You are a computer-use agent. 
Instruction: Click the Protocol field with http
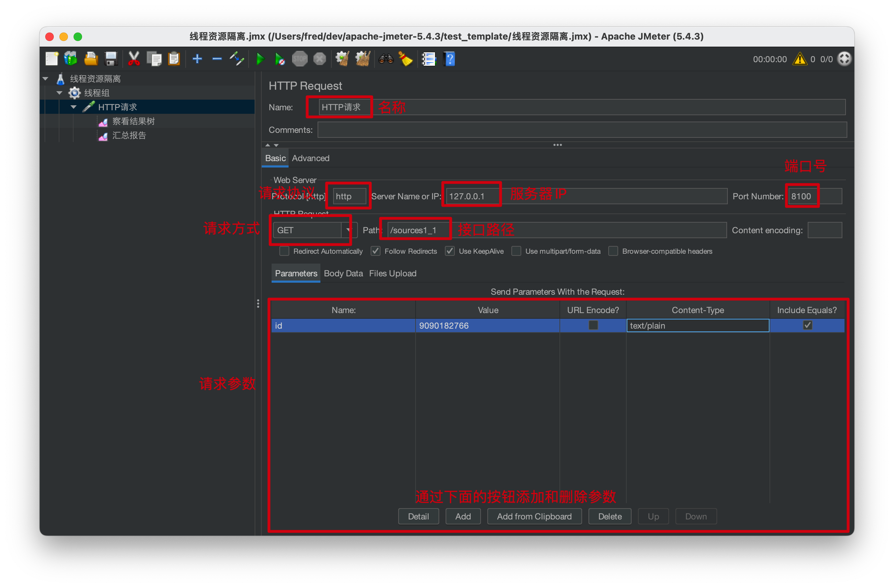(349, 196)
